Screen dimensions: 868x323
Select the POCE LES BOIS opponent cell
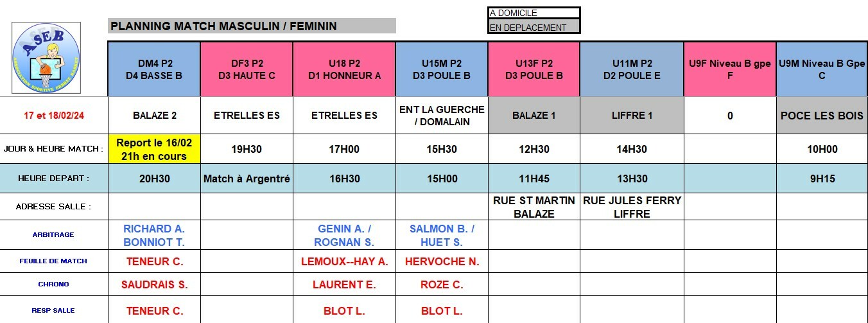pos(822,116)
